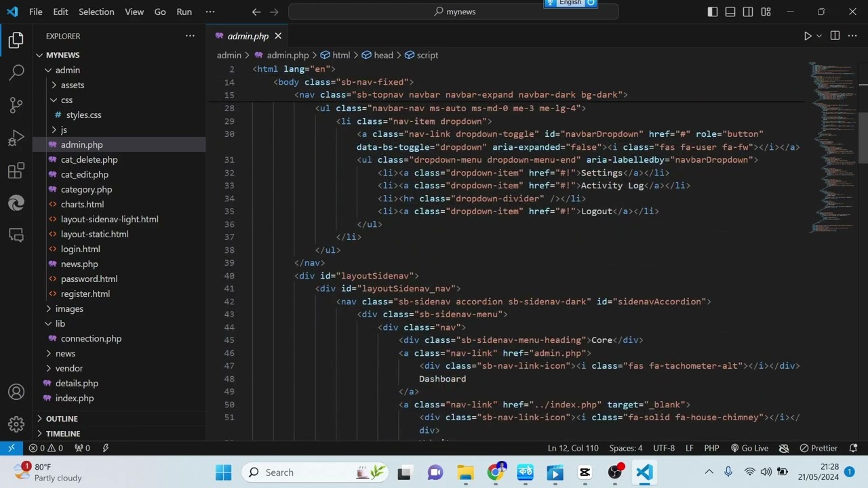
Task: Toggle the bottom panel layout
Action: pos(730,12)
